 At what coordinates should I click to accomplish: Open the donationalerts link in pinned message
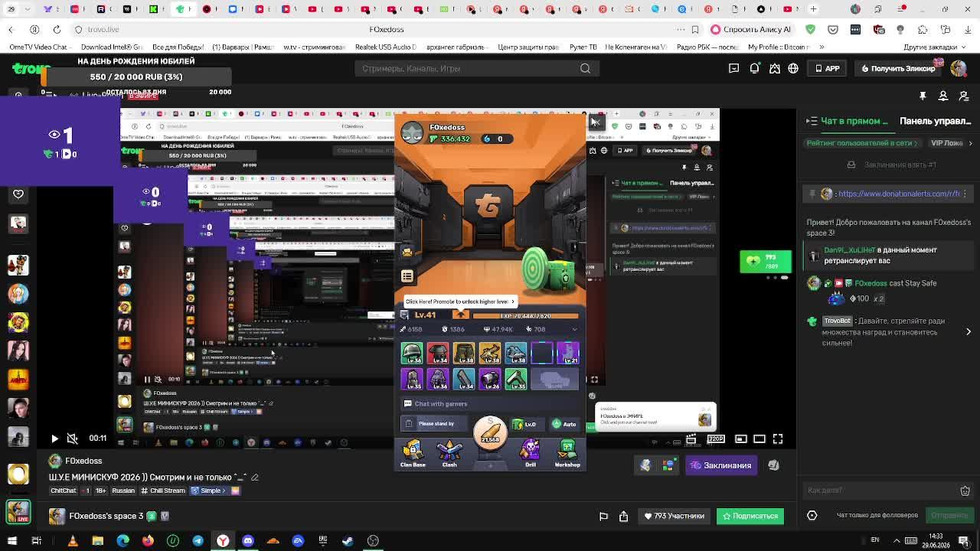[x=899, y=194]
